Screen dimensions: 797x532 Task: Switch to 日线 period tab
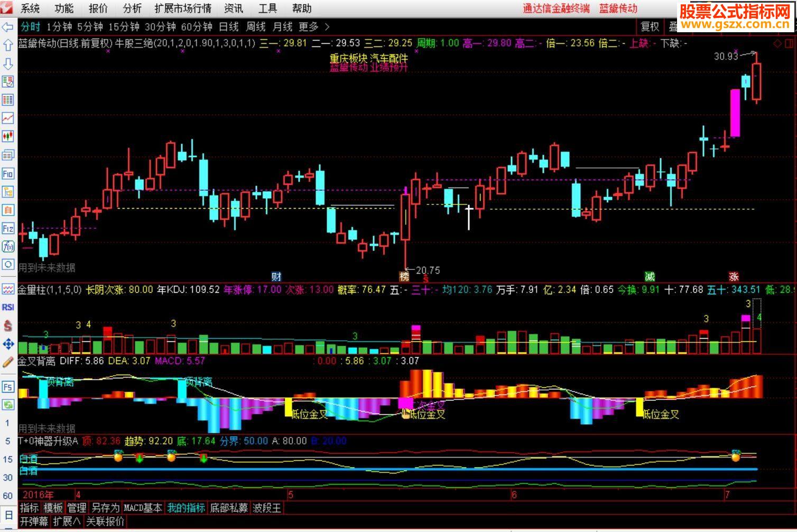click(229, 27)
